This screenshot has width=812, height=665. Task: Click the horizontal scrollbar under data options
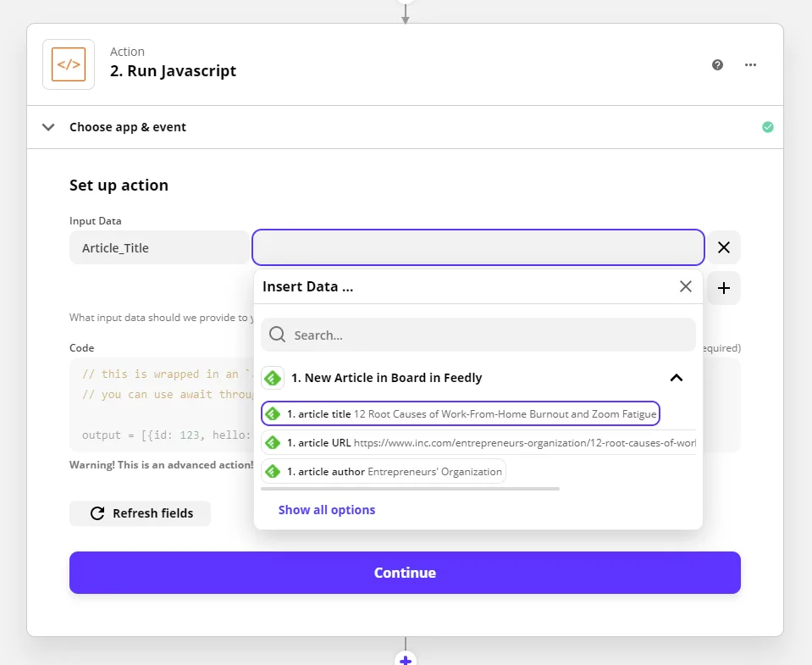[x=410, y=489]
